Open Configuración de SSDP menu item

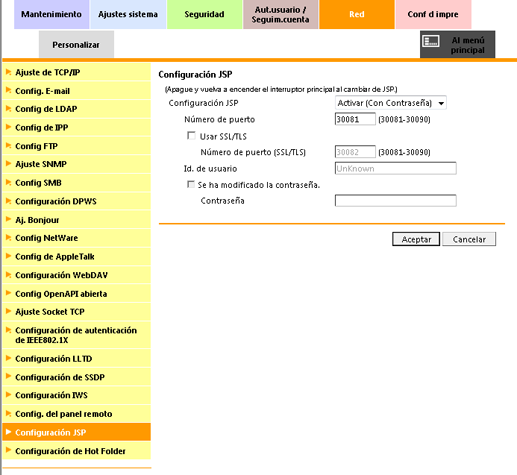point(76,377)
